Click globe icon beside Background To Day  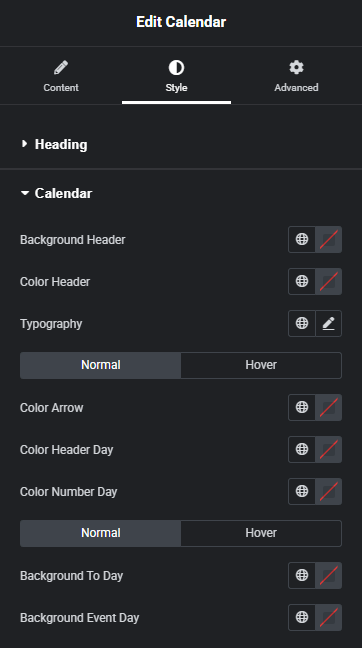coord(302,575)
